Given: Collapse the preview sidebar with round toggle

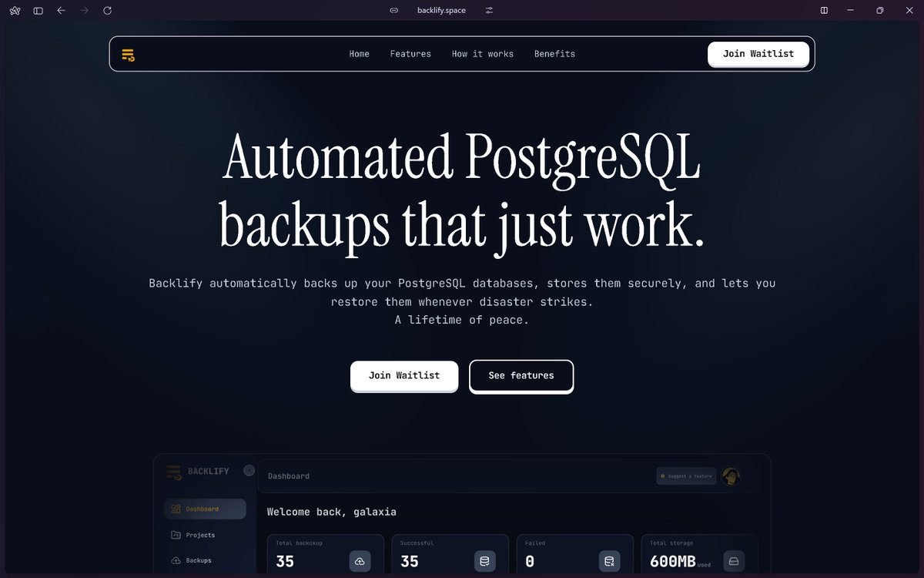Looking at the screenshot, I should coord(249,470).
